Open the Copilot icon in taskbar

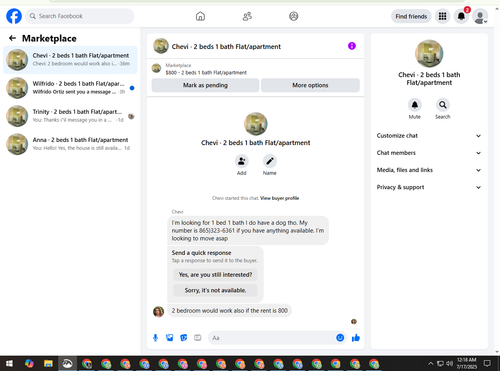coord(29,363)
